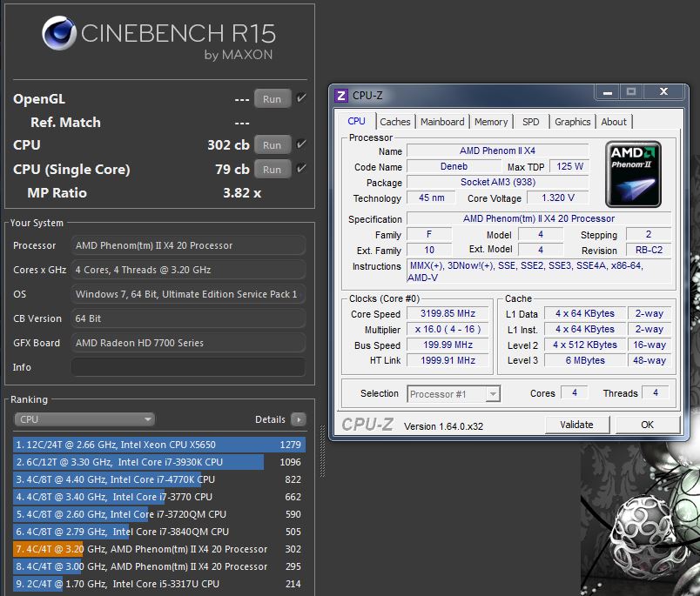The image size is (700, 596).
Task: Open the Memory tab
Action: (x=491, y=122)
